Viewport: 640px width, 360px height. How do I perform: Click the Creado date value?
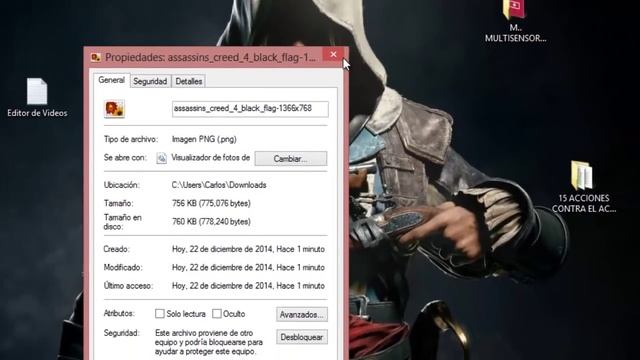click(248, 249)
